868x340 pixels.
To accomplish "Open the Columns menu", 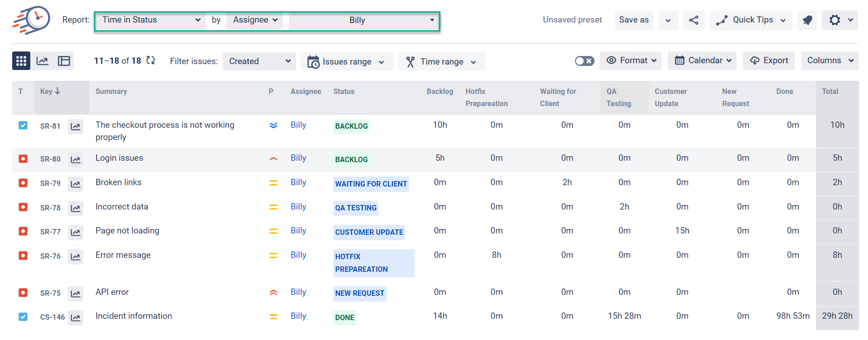I will pyautogui.click(x=830, y=61).
